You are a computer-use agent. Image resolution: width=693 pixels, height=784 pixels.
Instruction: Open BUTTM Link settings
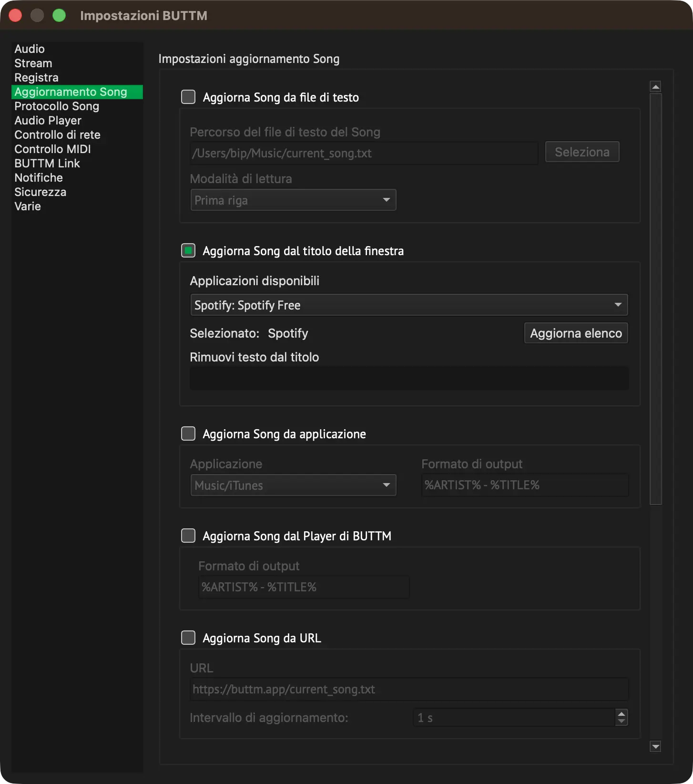[x=77, y=164]
